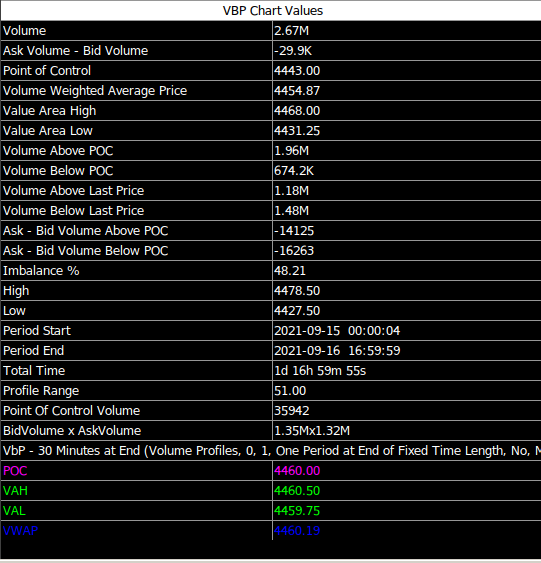
Task: Click the Volume Below Last Price label
Action: coord(74,211)
